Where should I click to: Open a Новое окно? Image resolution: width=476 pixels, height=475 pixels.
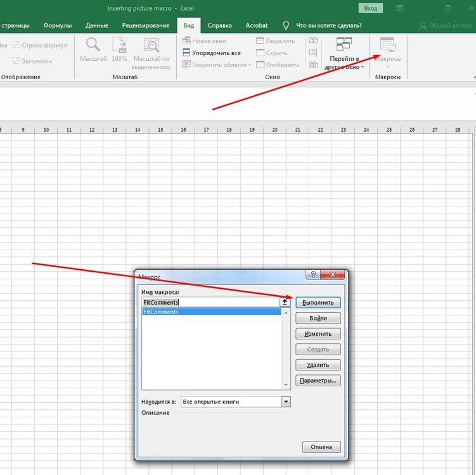coord(204,41)
